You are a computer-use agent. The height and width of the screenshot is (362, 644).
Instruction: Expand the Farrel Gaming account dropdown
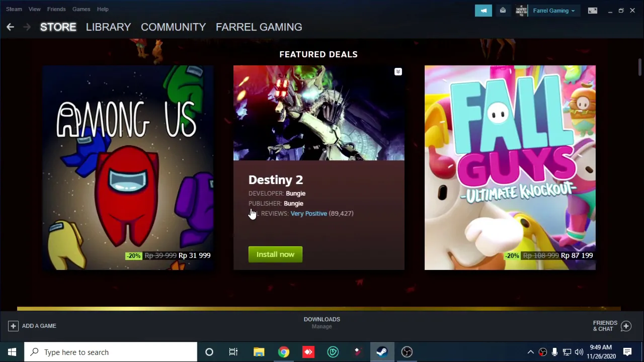[x=554, y=11]
